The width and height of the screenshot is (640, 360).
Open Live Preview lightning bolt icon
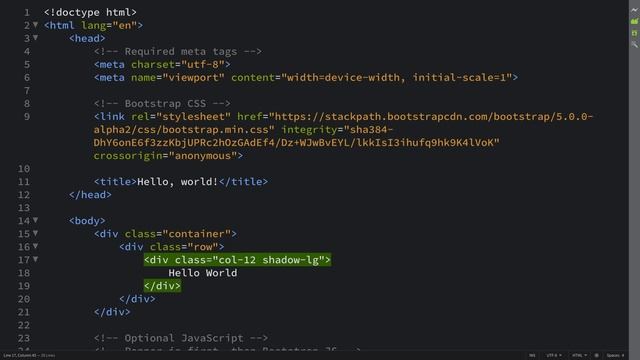point(634,10)
